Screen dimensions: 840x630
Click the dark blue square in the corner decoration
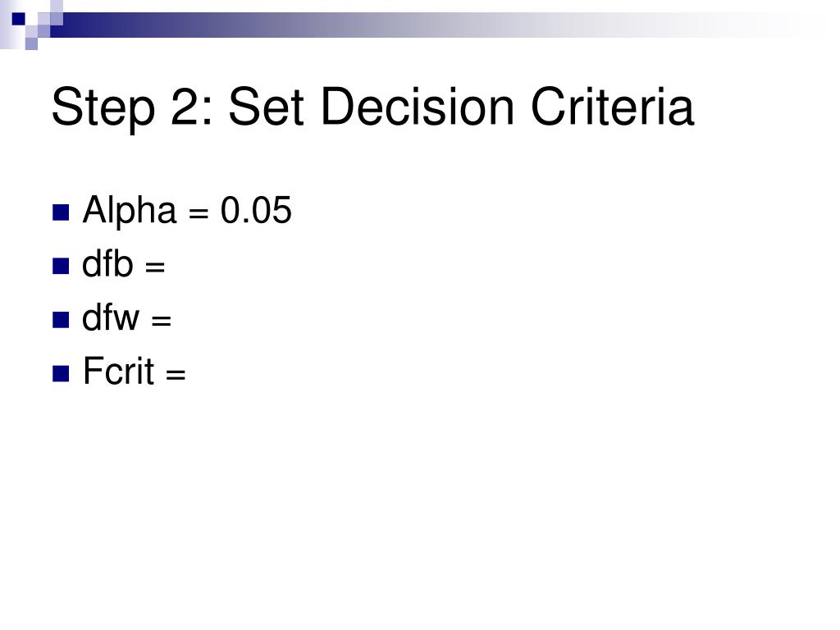point(19,19)
